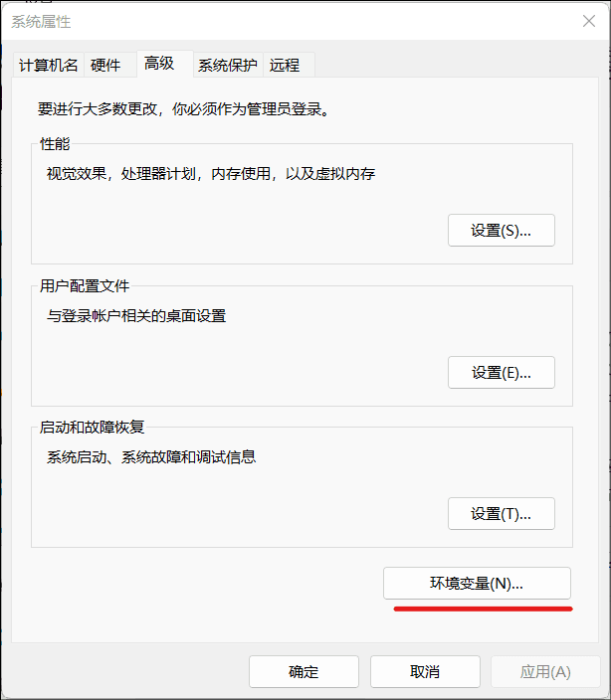Open user profile settings 设置(E)...
The height and width of the screenshot is (700, 611).
click(502, 372)
